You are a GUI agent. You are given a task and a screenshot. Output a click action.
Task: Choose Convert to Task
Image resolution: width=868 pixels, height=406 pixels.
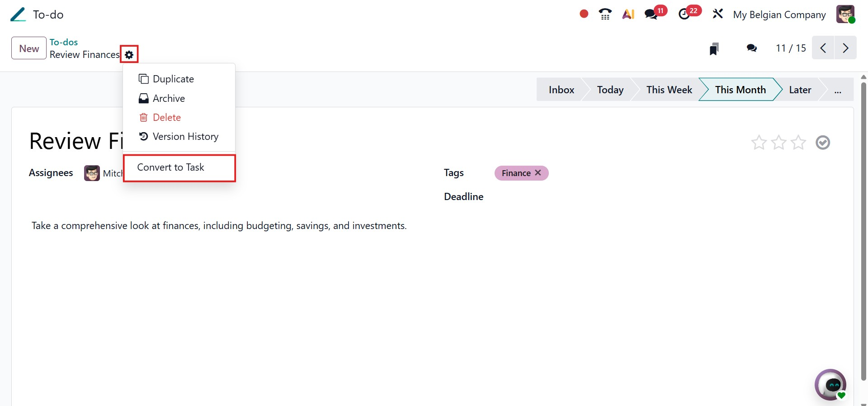[179, 167]
